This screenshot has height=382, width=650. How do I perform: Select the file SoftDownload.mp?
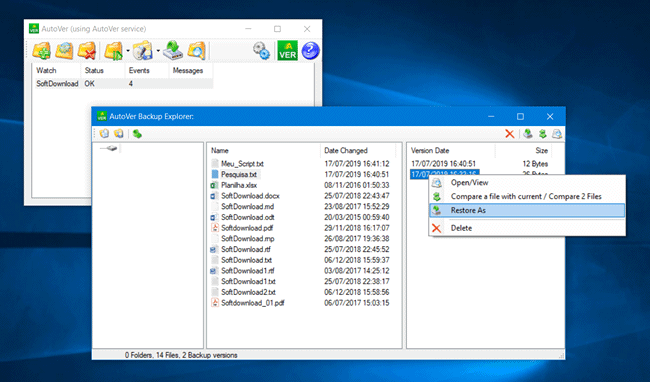click(x=247, y=239)
